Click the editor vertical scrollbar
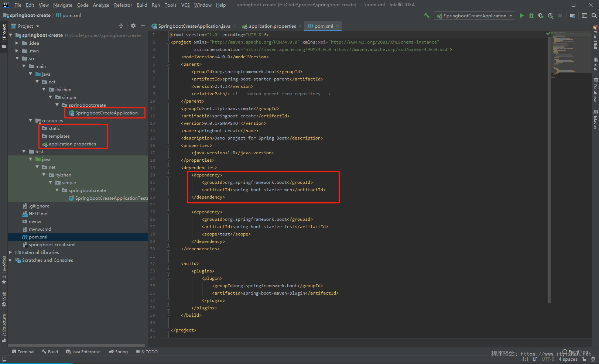Image resolution: width=599 pixels, height=364 pixels. (549, 170)
